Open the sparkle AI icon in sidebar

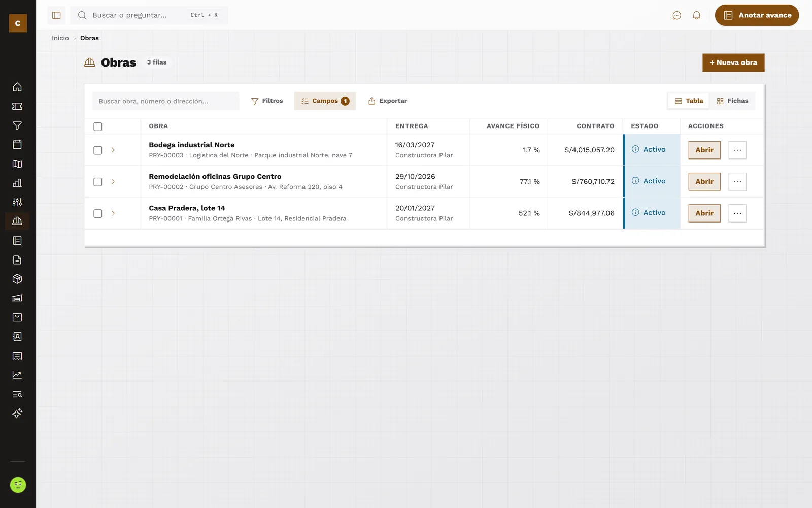tap(17, 413)
